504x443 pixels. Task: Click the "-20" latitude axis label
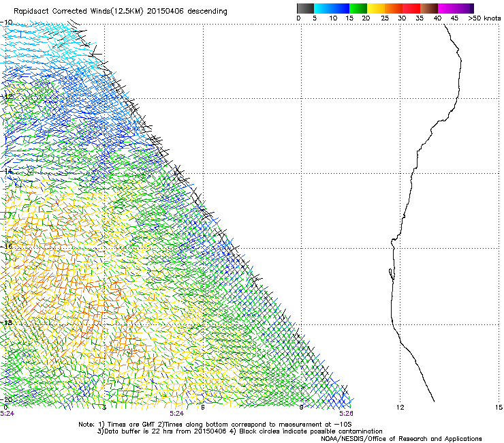point(6,399)
